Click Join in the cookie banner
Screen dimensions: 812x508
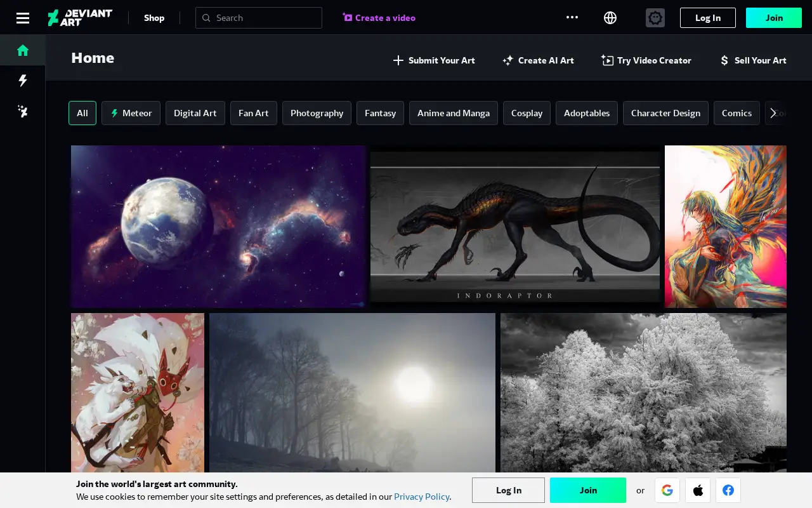pyautogui.click(x=588, y=490)
